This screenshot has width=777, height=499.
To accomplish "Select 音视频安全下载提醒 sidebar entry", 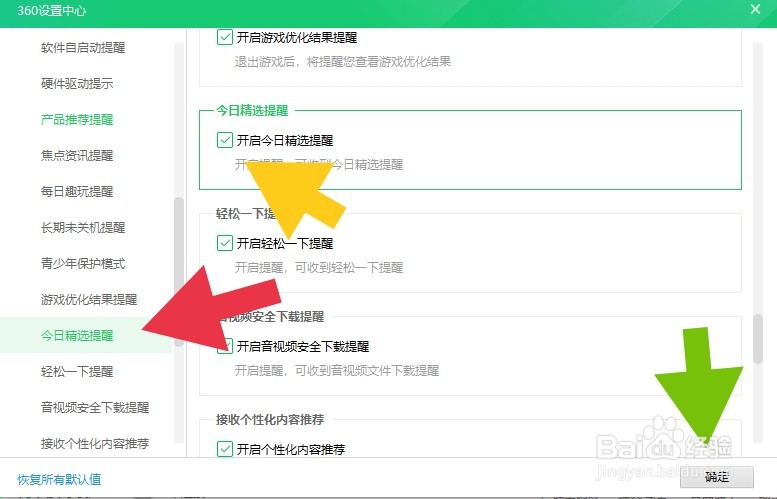I will [95, 407].
